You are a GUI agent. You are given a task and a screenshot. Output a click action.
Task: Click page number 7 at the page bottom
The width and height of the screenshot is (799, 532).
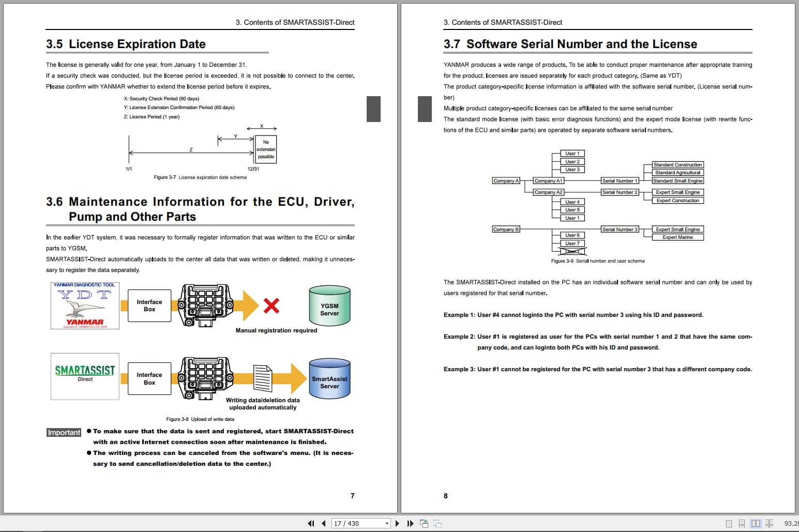[353, 496]
